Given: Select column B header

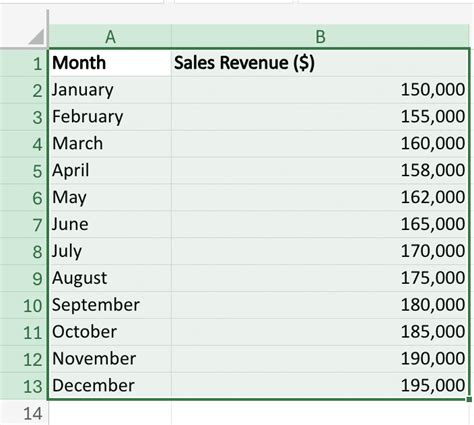Looking at the screenshot, I should coord(320,36).
